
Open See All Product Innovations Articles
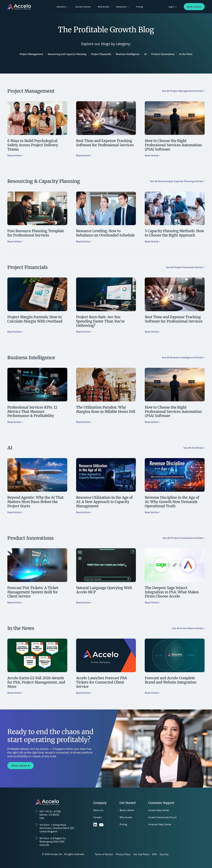click(x=183, y=538)
